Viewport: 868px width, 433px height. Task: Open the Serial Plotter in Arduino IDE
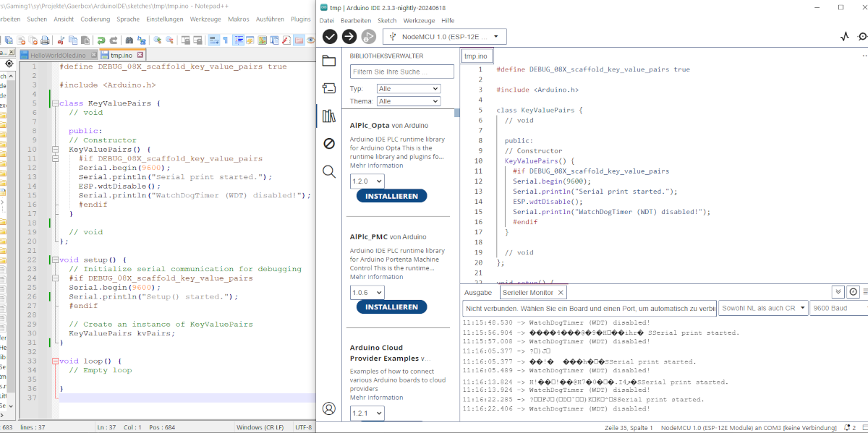844,36
